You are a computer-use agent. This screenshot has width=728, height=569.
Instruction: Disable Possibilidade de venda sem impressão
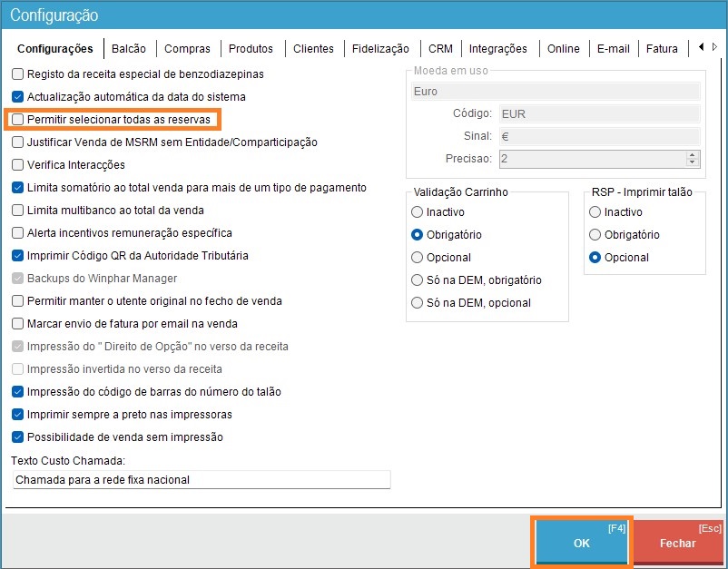[x=18, y=437]
